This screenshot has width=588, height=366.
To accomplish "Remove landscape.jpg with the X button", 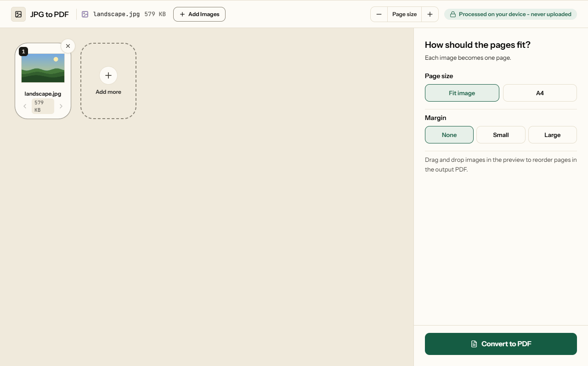I will click(x=68, y=46).
